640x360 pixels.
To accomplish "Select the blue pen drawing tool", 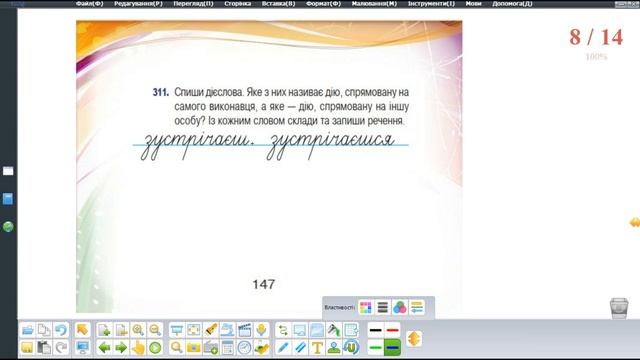I will (283, 348).
